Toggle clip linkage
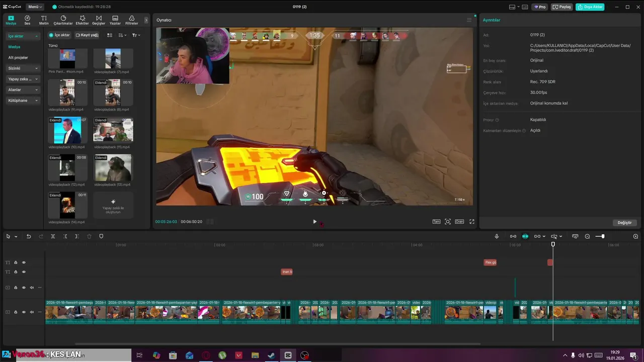644x362 pixels. tap(537, 236)
